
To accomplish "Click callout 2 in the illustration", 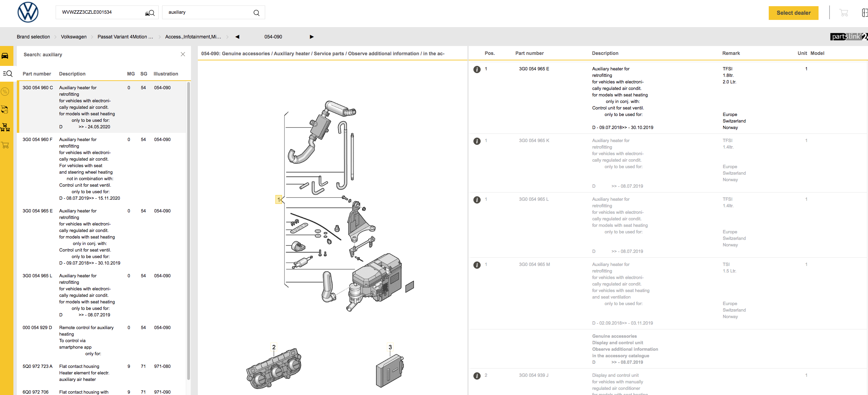I will [274, 347].
